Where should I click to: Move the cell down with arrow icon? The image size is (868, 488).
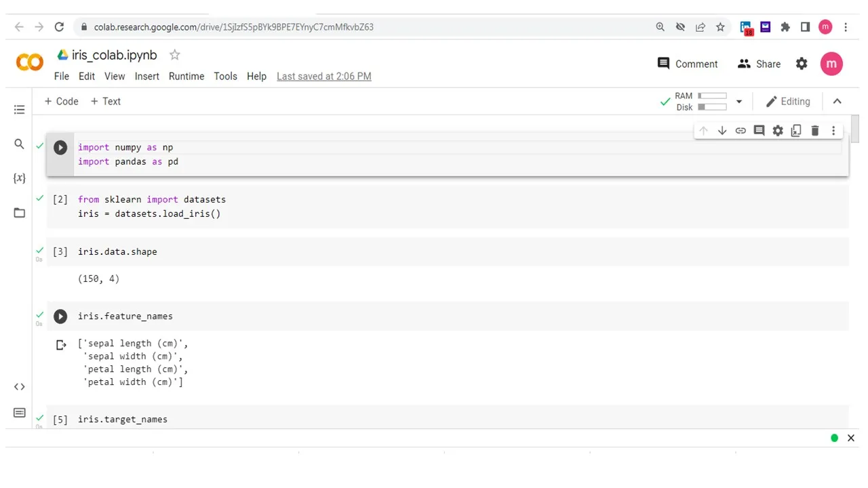(722, 131)
